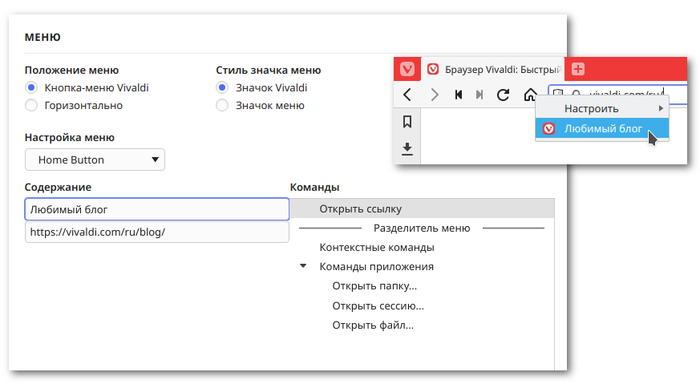Click the rewind history icon

click(458, 95)
